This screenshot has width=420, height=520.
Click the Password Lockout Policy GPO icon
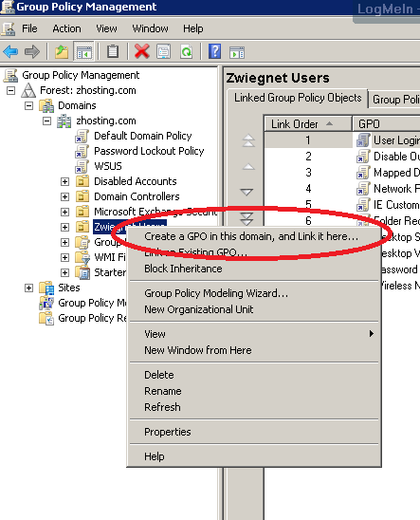pos(82,152)
